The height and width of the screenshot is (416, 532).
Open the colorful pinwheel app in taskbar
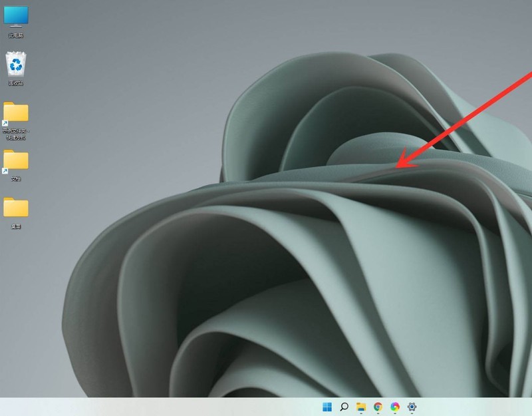395,407
